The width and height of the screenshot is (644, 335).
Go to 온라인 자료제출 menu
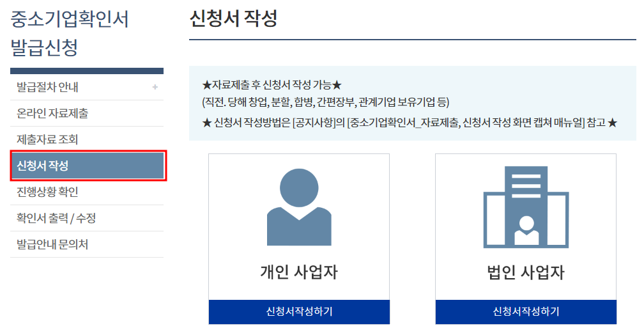coord(87,113)
